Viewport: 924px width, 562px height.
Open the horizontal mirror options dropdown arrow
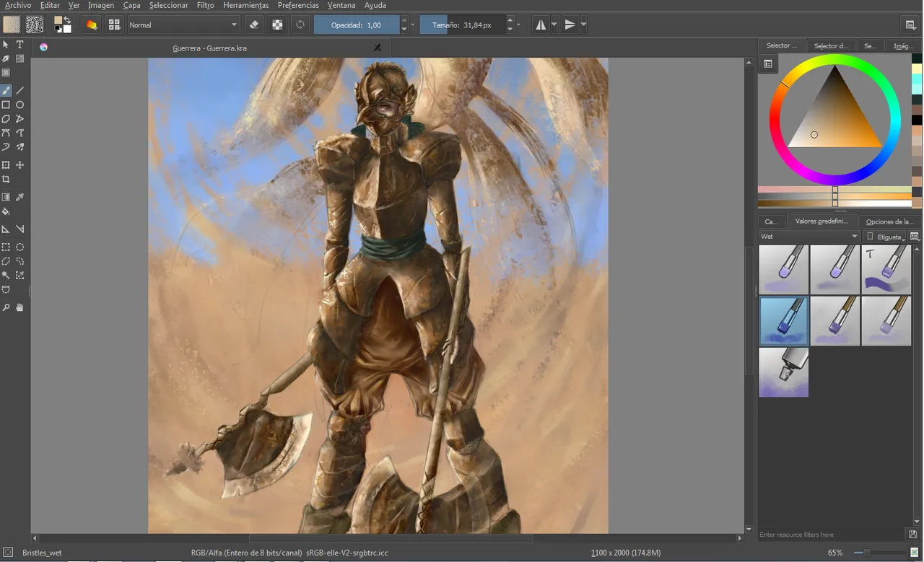pos(554,25)
